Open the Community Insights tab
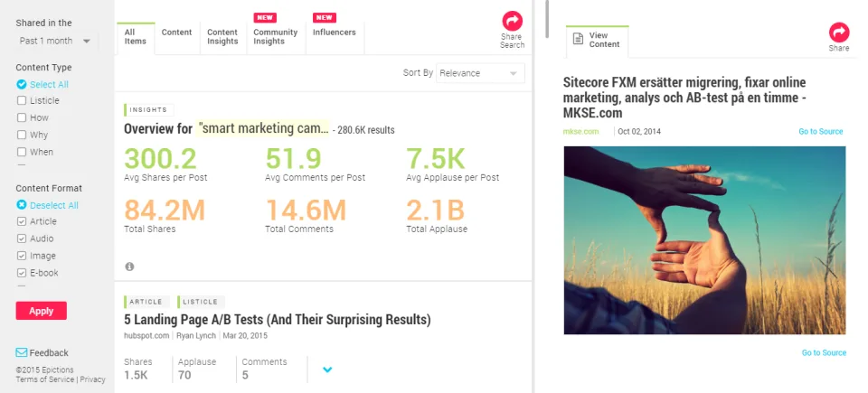 pyautogui.click(x=276, y=36)
